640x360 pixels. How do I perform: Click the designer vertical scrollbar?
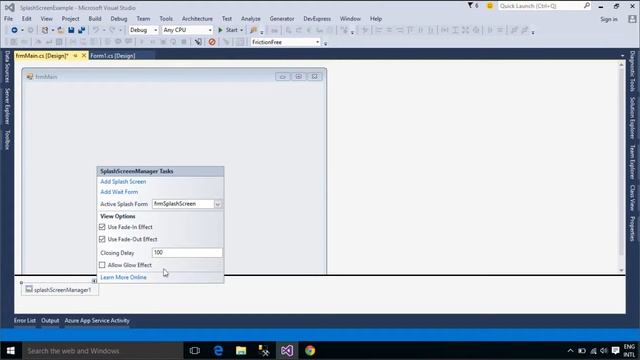pos(622,167)
